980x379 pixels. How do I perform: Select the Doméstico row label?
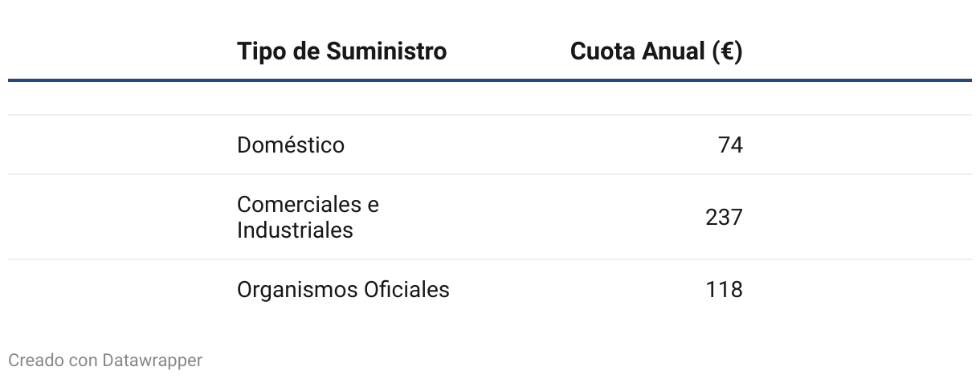[291, 145]
